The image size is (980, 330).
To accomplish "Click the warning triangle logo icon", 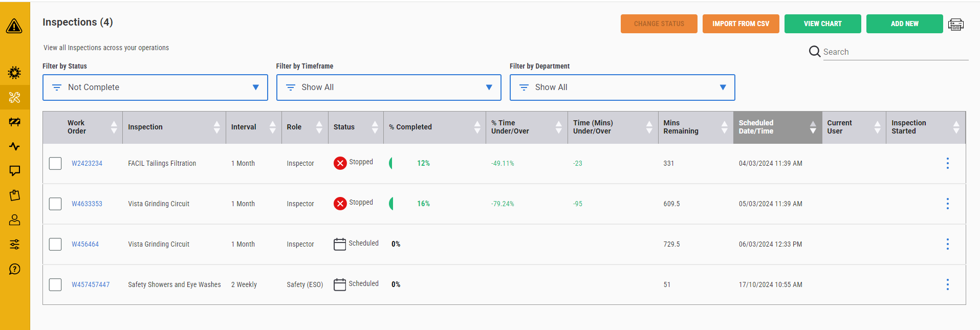I will (14, 26).
